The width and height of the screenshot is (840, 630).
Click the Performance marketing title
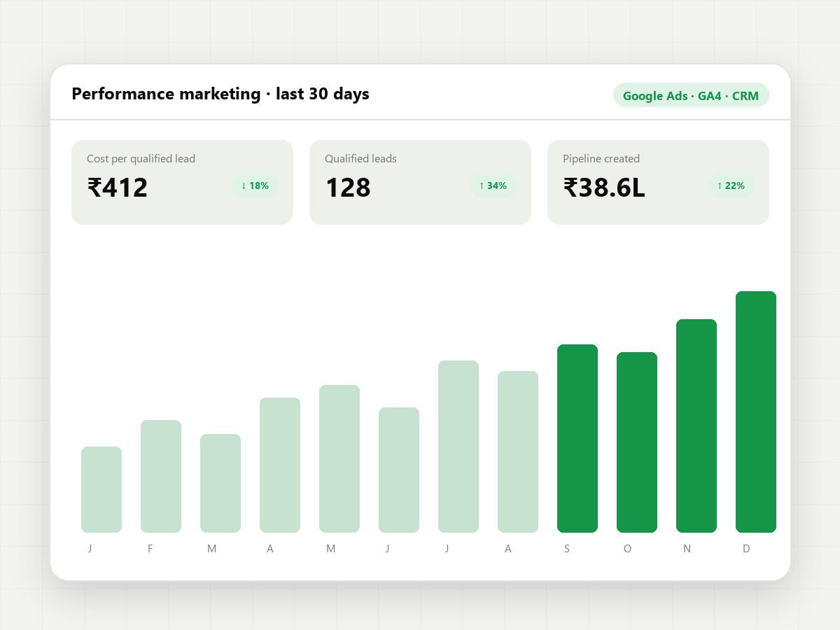tap(220, 94)
